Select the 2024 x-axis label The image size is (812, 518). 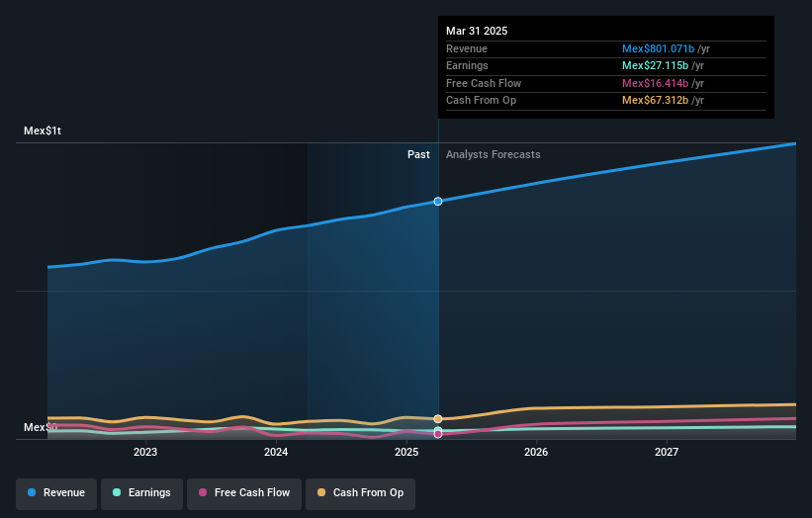(x=276, y=452)
